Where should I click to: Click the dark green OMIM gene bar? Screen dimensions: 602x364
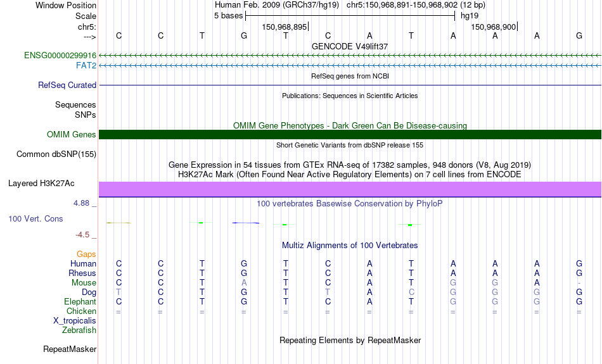[350, 134]
